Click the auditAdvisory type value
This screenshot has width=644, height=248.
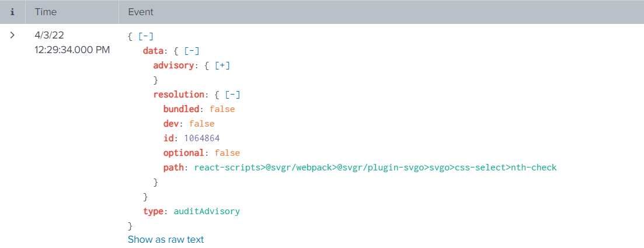point(207,211)
